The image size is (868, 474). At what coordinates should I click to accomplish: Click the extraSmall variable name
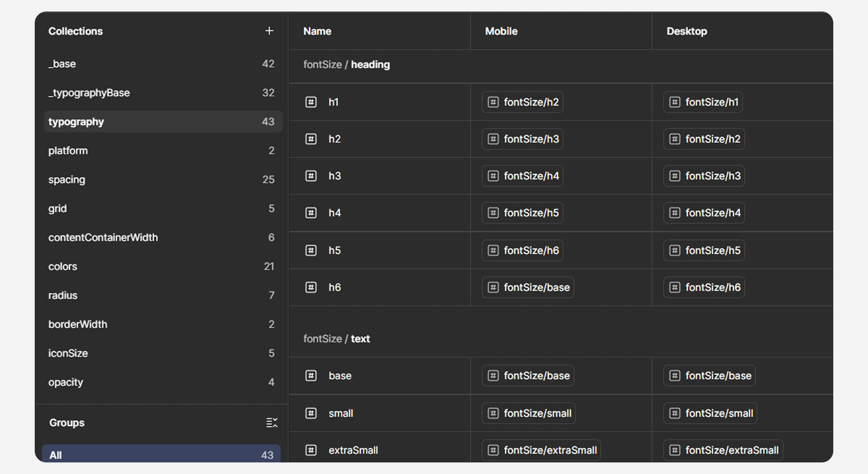pos(353,450)
